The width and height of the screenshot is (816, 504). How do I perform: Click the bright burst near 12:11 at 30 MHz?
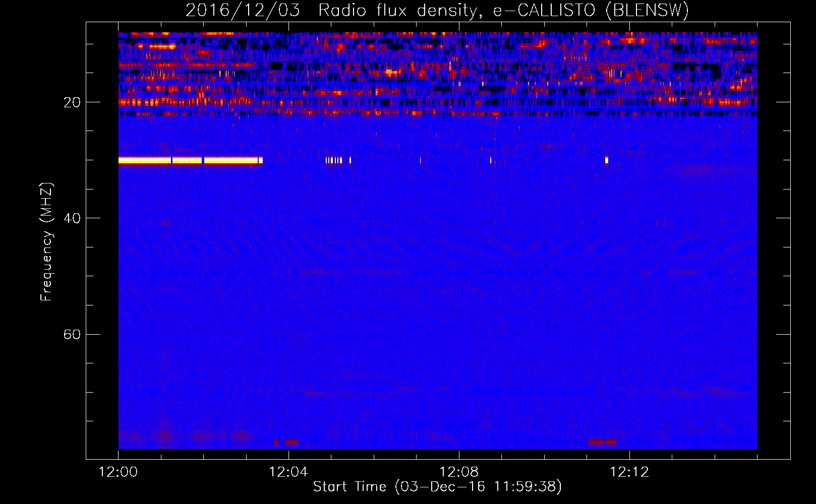[x=607, y=161]
